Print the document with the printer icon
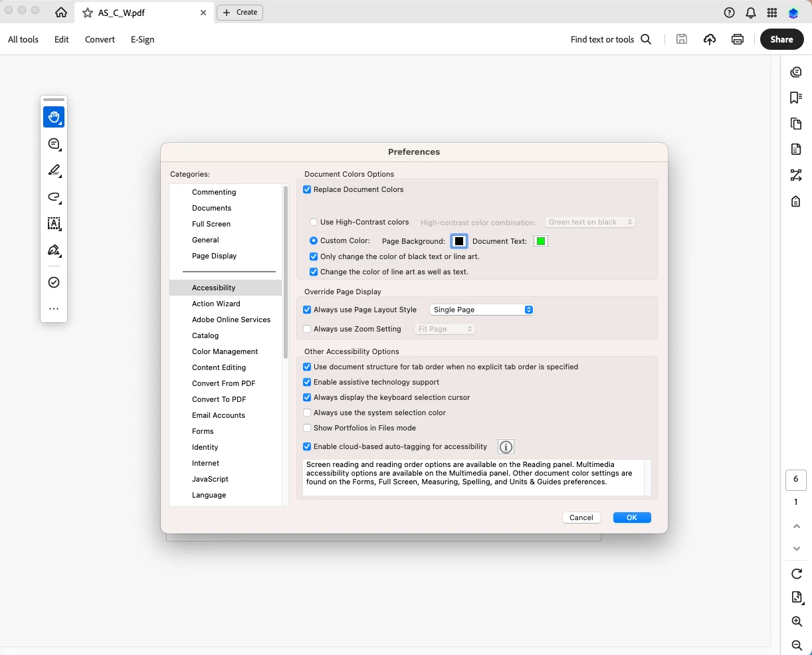812x655 pixels. (738, 39)
